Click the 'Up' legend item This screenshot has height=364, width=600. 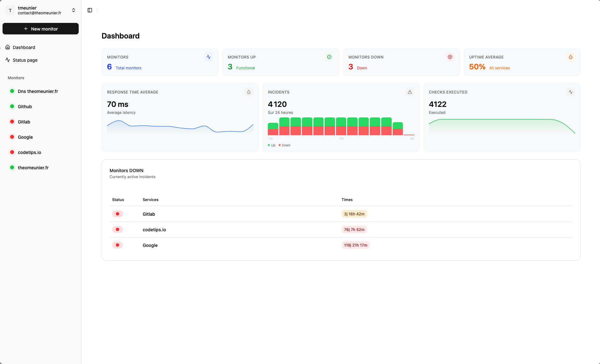click(x=272, y=145)
